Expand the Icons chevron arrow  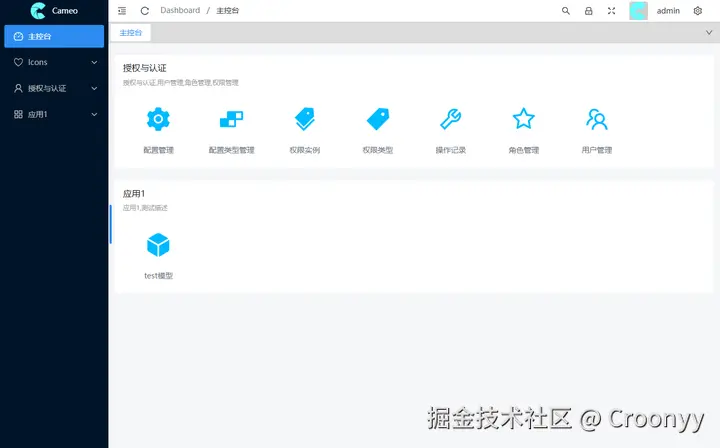[94, 62]
